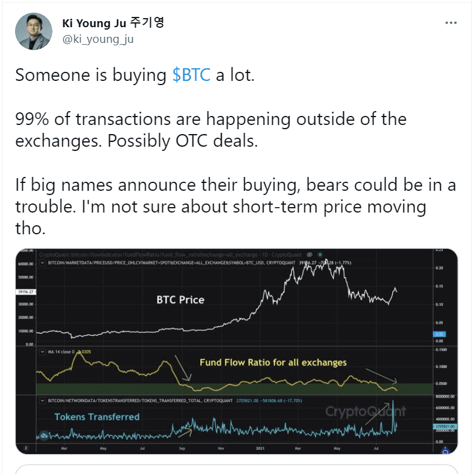The image size is (476, 474).
Task: Click the CryptoQuant watermark logo
Action: coord(366,412)
